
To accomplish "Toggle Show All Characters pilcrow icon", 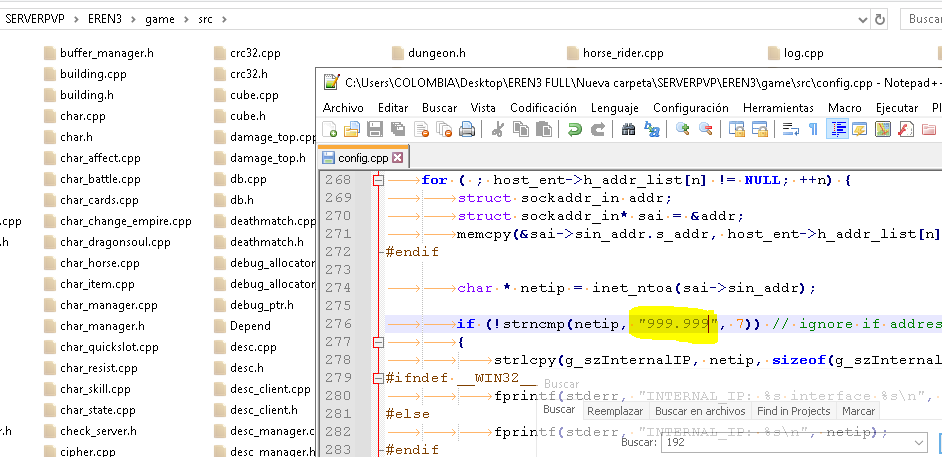I will click(813, 129).
